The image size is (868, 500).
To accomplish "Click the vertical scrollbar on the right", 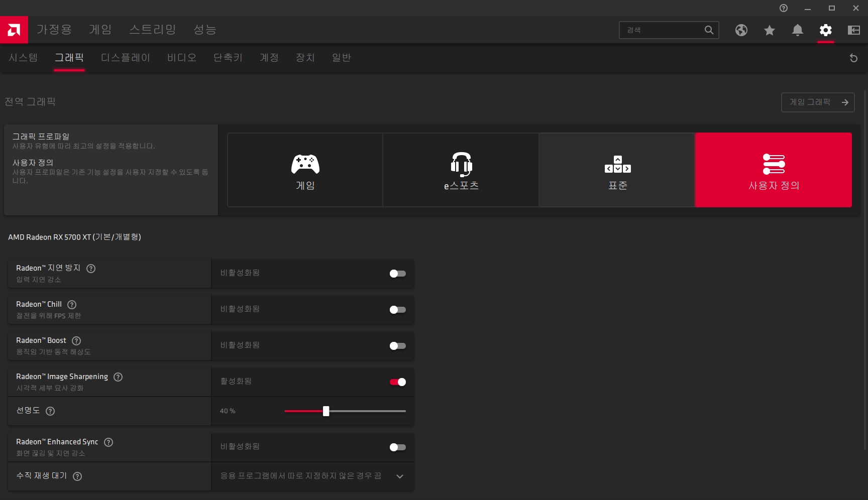I will click(864, 270).
